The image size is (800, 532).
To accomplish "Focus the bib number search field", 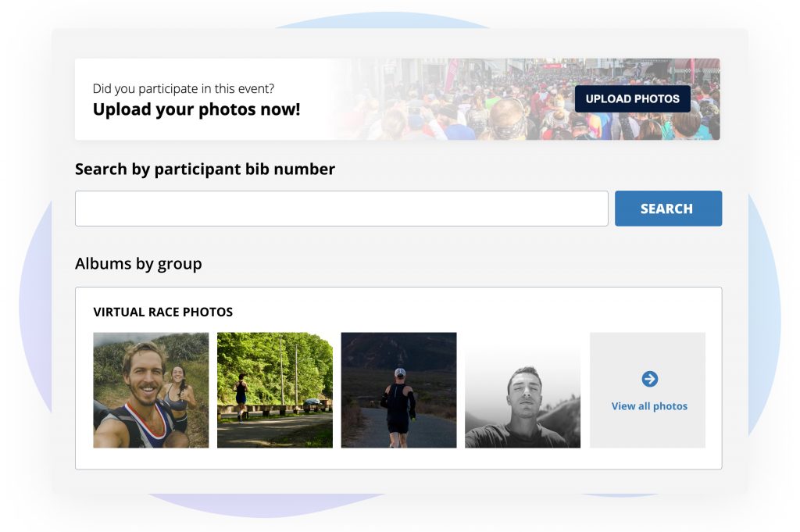I will tap(341, 209).
